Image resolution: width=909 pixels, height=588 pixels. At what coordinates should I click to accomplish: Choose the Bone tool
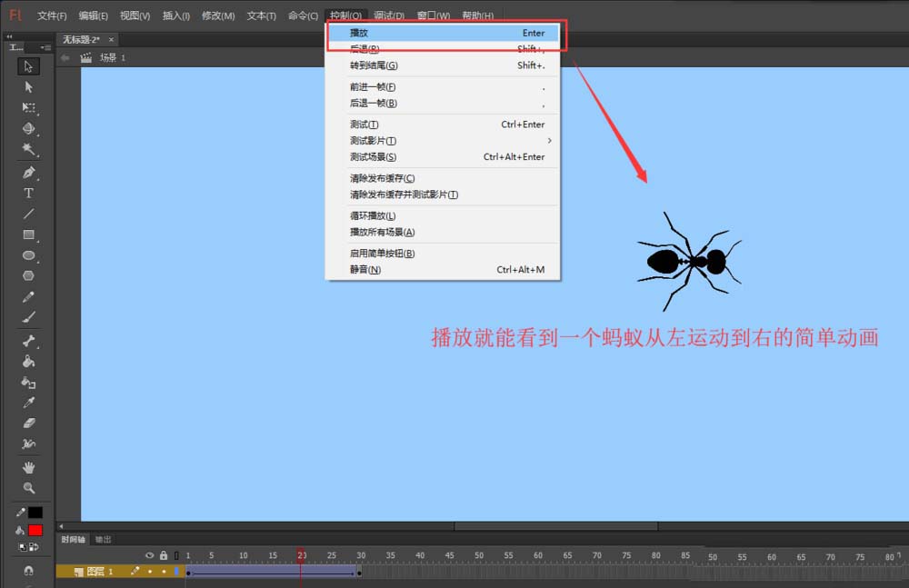tap(28, 341)
